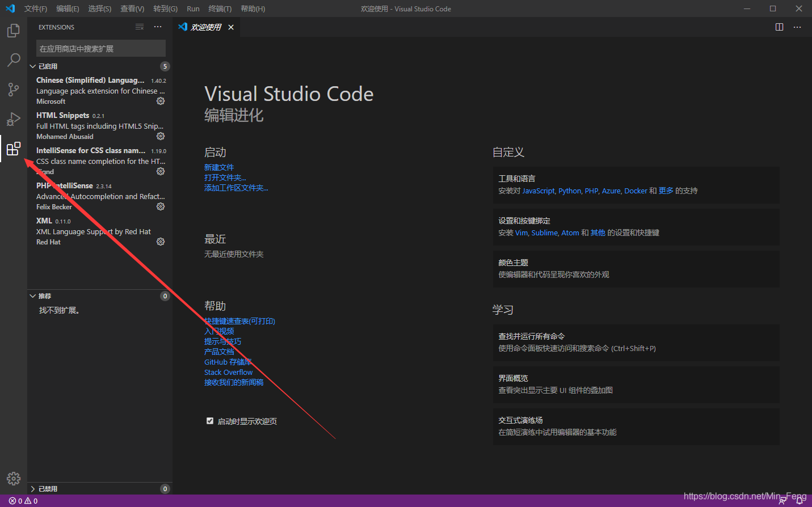The image size is (812, 507).
Task: Close the 欢迎使用 welcome tab
Action: [231, 27]
